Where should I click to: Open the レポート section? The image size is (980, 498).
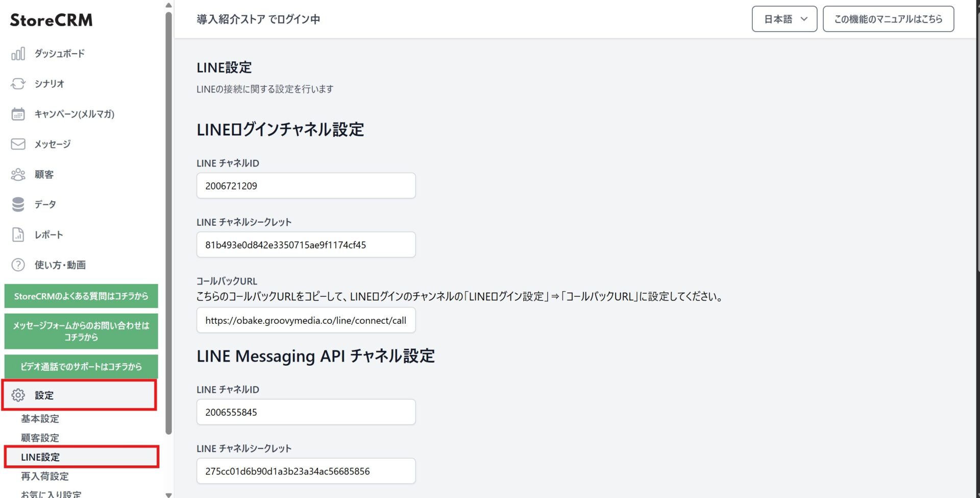(48, 235)
